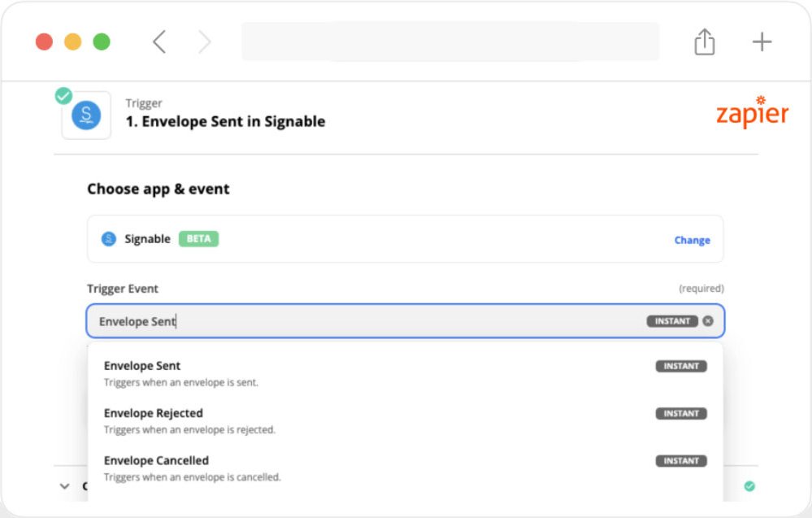Click the browser share icon
The image size is (812, 518).
pyautogui.click(x=704, y=42)
